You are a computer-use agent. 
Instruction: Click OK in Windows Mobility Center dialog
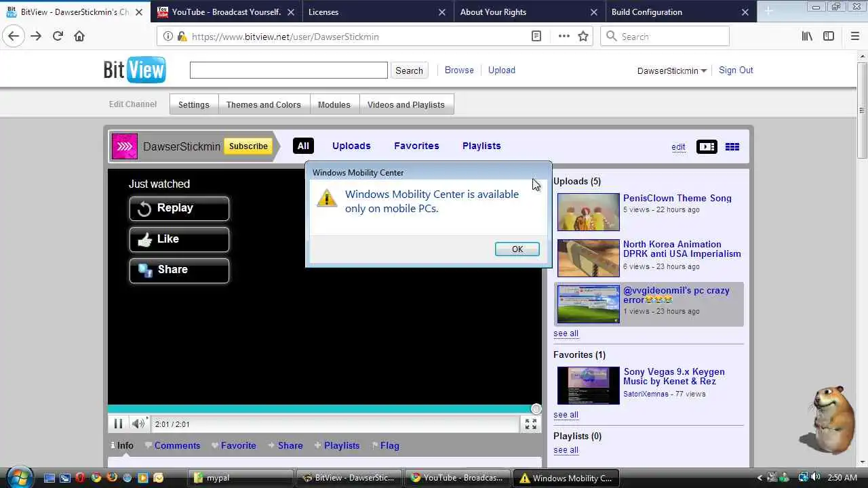pos(517,249)
